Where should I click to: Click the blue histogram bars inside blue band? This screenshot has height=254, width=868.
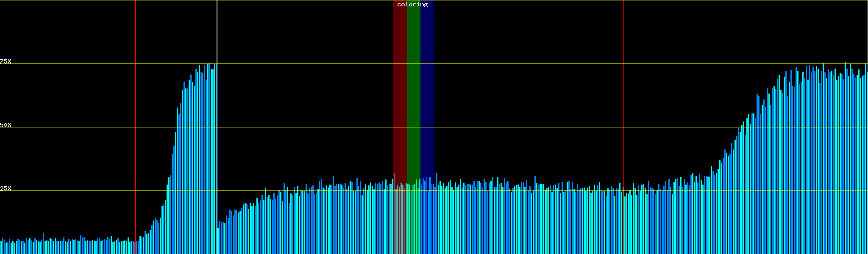427,220
